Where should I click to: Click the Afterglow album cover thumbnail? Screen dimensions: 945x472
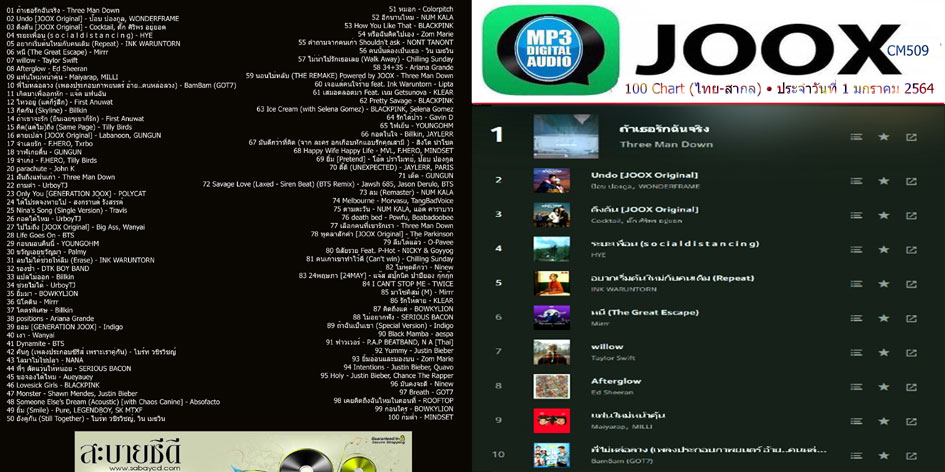coord(551,386)
